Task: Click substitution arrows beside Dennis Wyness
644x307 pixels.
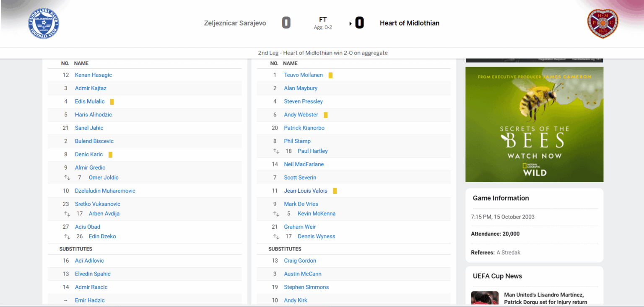Action: [276, 237]
